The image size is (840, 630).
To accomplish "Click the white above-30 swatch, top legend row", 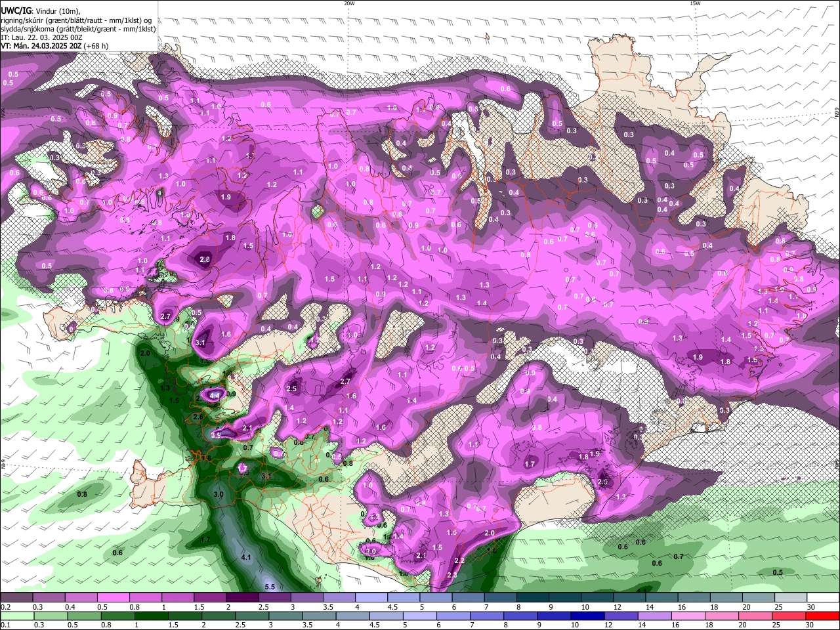I will click(x=823, y=598).
